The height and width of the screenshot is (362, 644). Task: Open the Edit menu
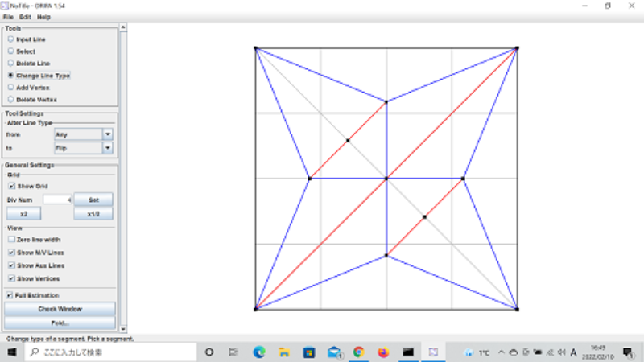coord(25,17)
